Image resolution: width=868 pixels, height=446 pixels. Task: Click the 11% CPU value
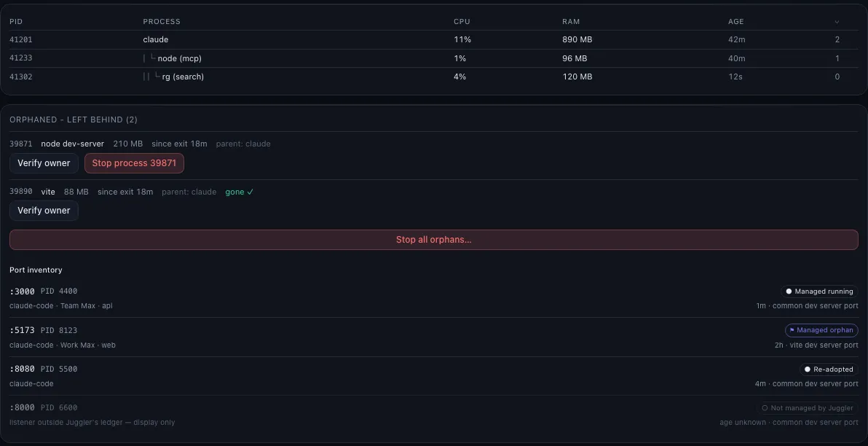(x=462, y=40)
